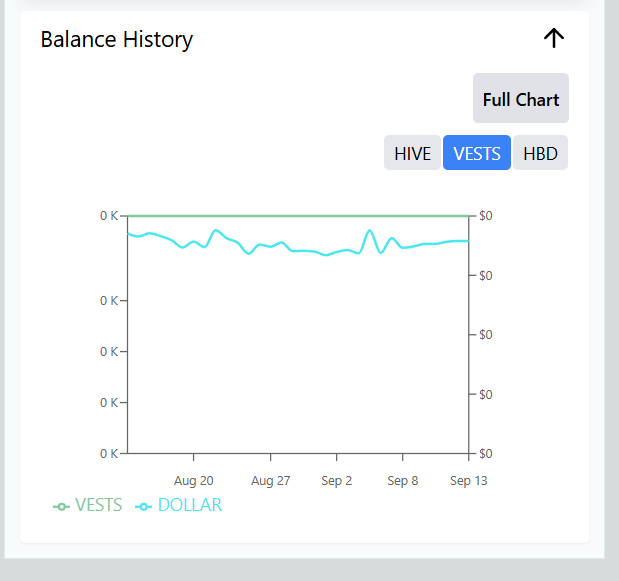Image resolution: width=619 pixels, height=581 pixels.
Task: Click the bottom $0 right-axis label
Action: (x=486, y=453)
